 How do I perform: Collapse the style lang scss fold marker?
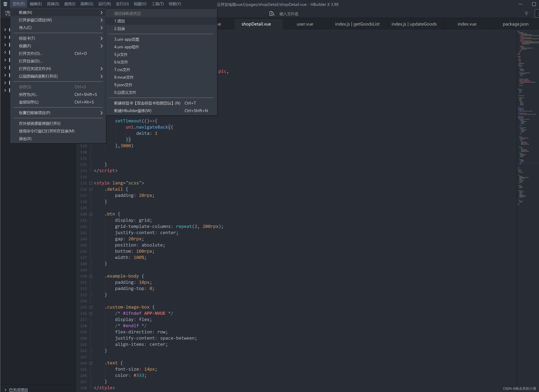tap(91, 183)
